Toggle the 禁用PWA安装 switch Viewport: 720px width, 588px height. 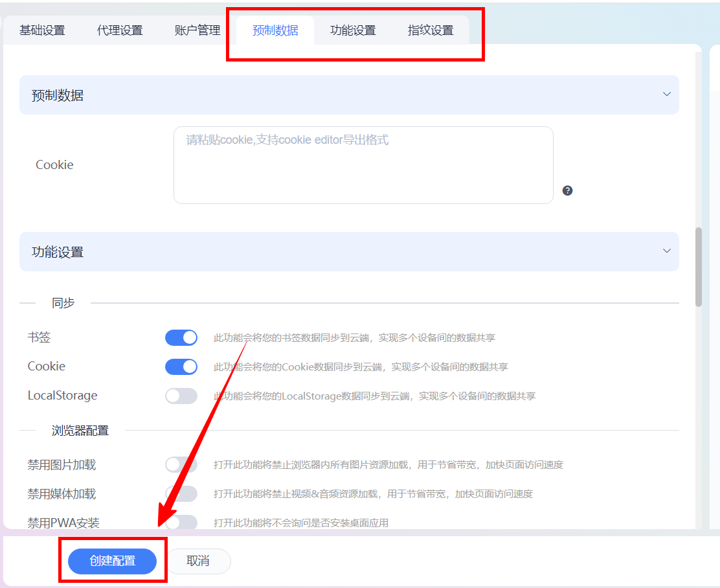coord(181,523)
